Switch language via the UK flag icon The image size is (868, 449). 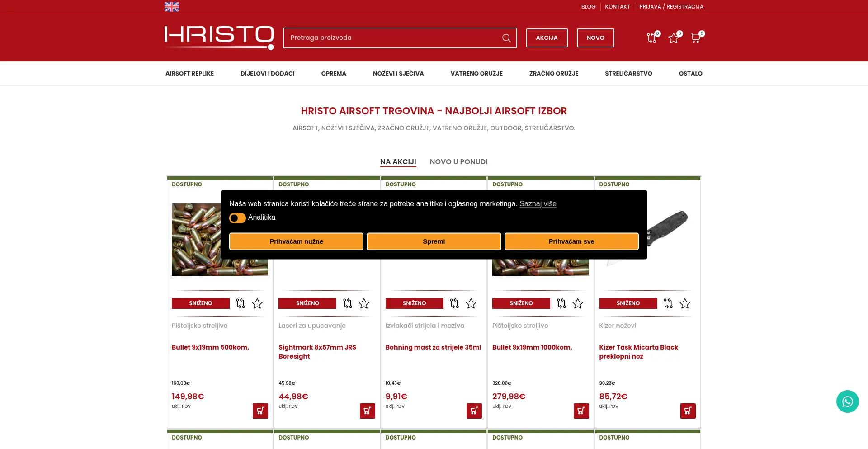(172, 7)
